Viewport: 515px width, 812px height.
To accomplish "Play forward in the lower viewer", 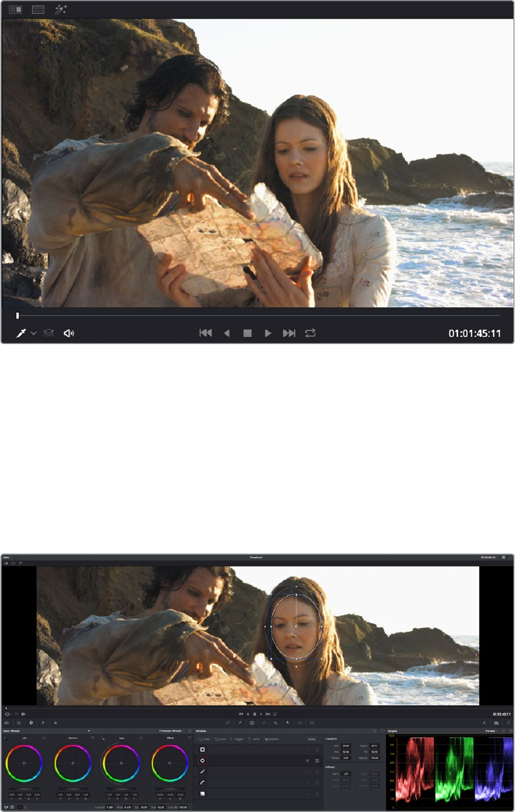I will (x=261, y=714).
